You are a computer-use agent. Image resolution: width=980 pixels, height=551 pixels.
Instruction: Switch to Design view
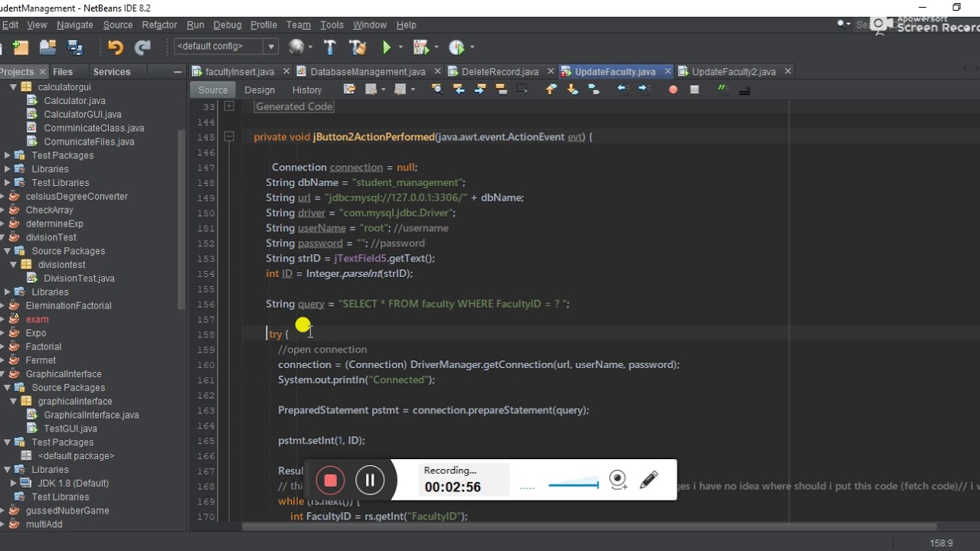pyautogui.click(x=260, y=90)
